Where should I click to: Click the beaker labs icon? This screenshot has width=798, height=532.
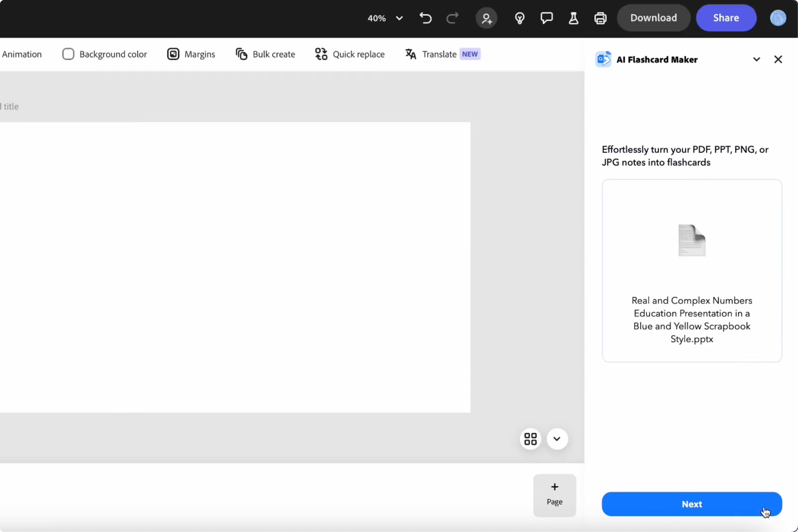573,18
